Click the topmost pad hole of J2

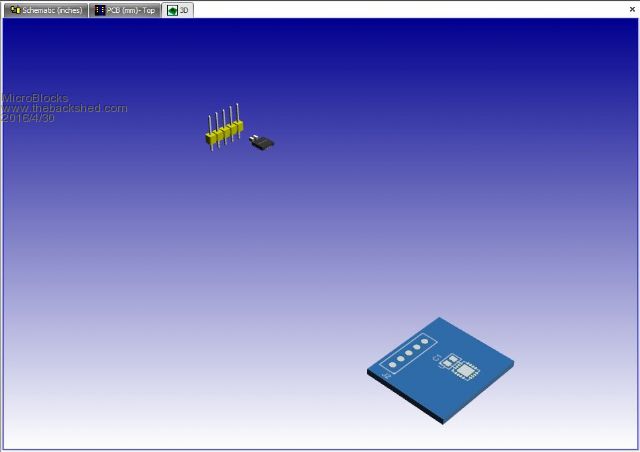(425, 343)
